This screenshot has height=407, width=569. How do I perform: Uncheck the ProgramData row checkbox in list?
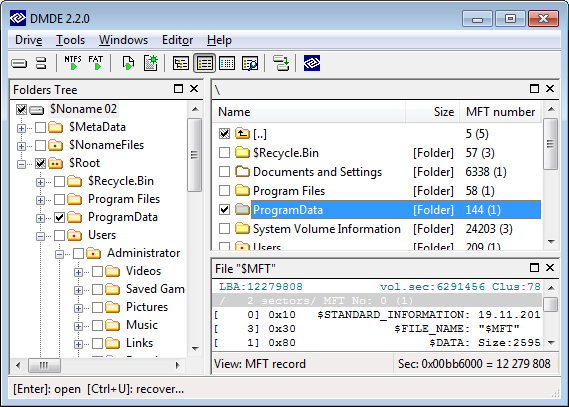(x=224, y=209)
